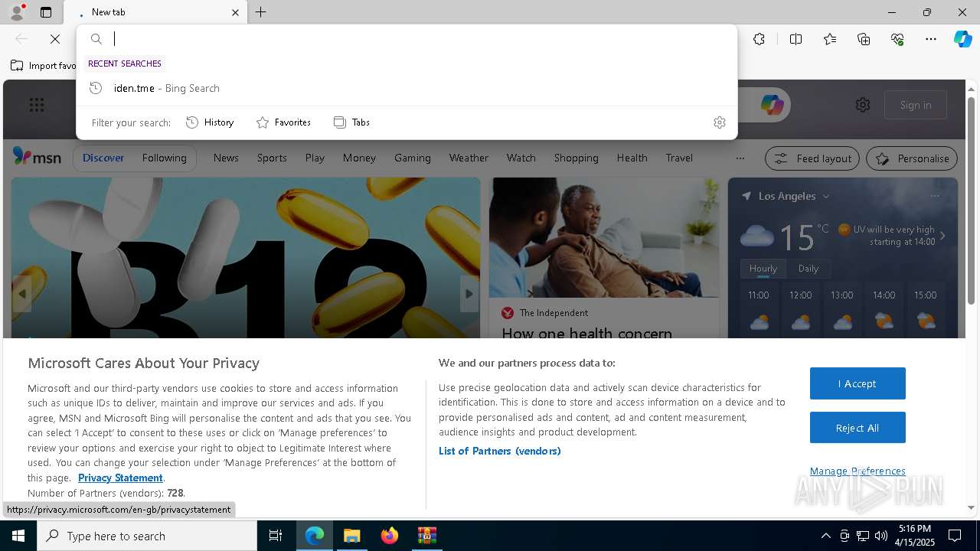Open Manage Preferences link
Image resolution: width=980 pixels, height=551 pixels.
tap(857, 471)
